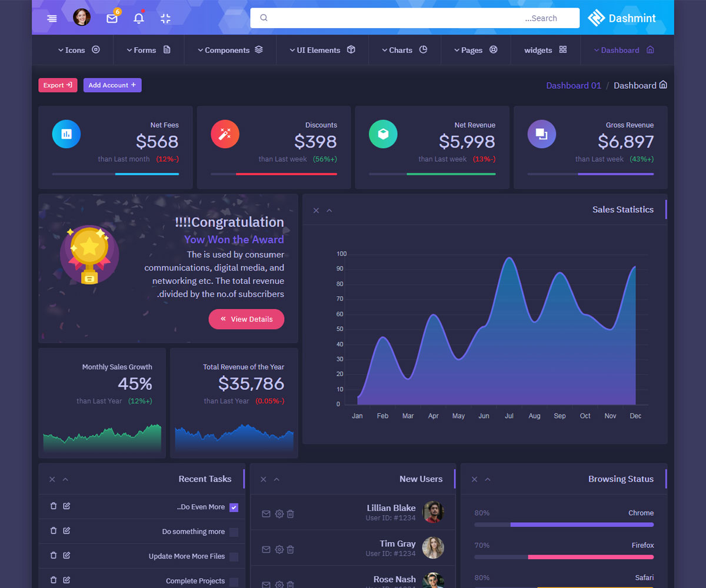Open the Forms navigation menu
Viewport: 706px width, 588px height.
tap(148, 50)
